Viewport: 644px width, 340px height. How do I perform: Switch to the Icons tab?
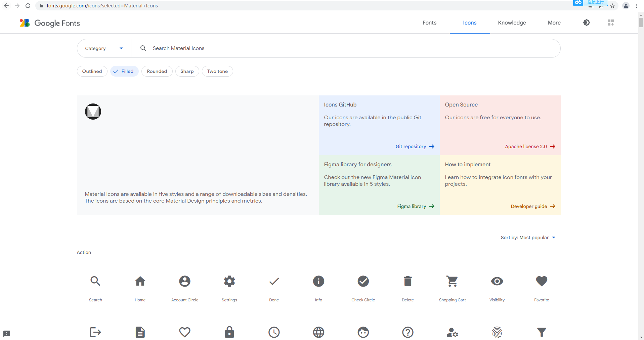click(x=470, y=23)
